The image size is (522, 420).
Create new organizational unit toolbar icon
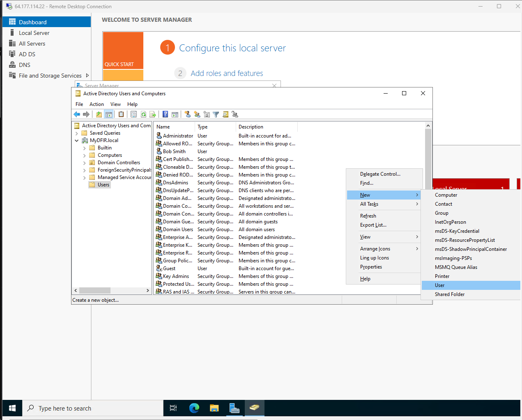206,114
